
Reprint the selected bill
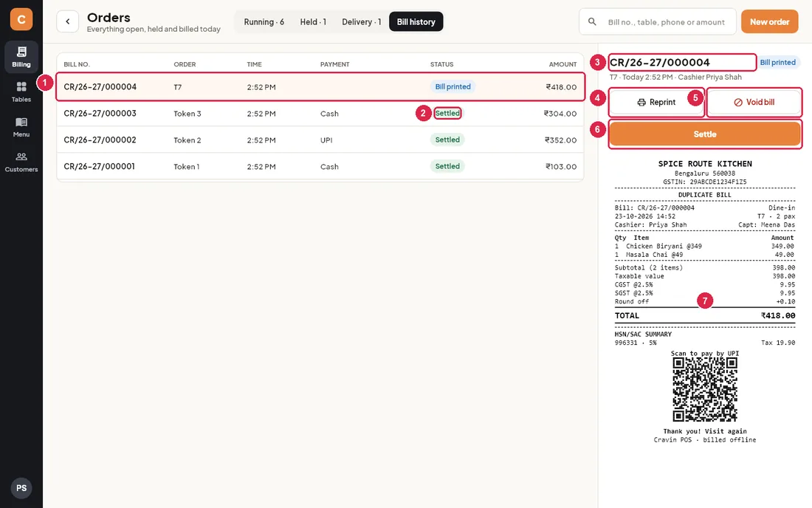656,103
